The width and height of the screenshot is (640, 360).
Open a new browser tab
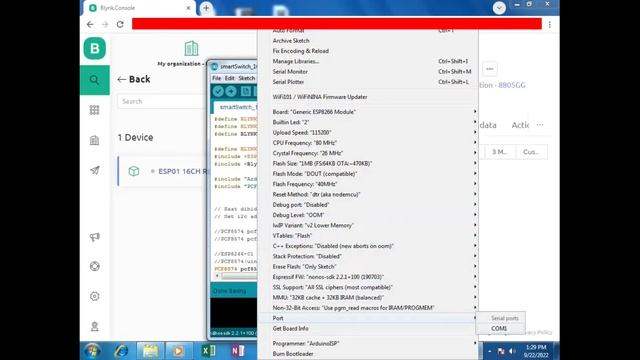click(x=206, y=8)
